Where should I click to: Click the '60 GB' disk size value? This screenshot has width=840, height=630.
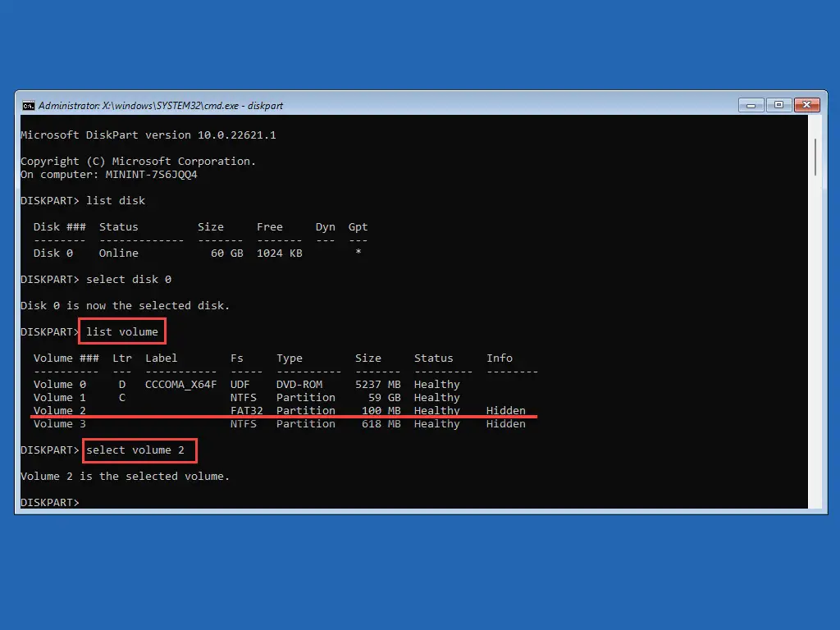pyautogui.click(x=226, y=253)
